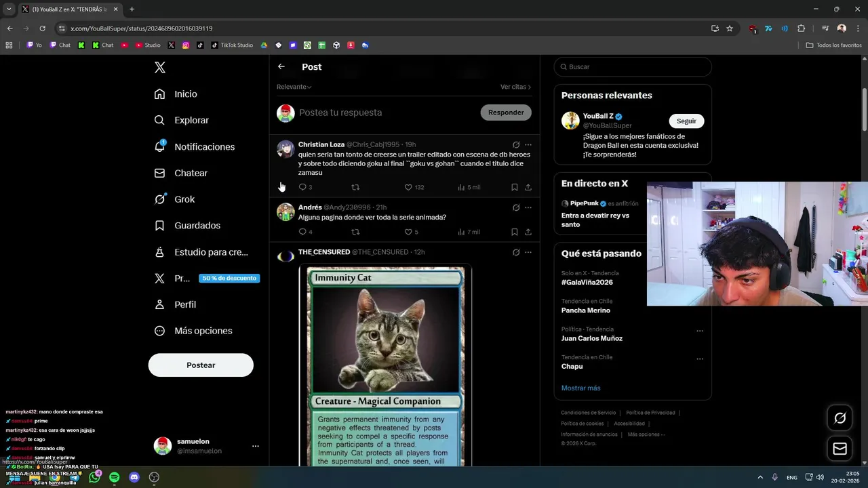Grok icon on Andrés's comment
Viewport: 868px width, 488px height.
coord(516,207)
